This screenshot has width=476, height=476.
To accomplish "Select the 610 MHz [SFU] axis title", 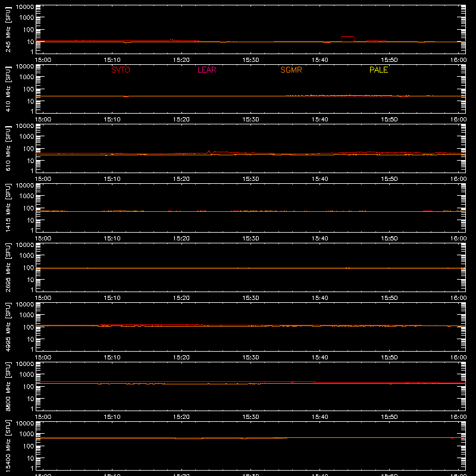I will coord(8,148).
